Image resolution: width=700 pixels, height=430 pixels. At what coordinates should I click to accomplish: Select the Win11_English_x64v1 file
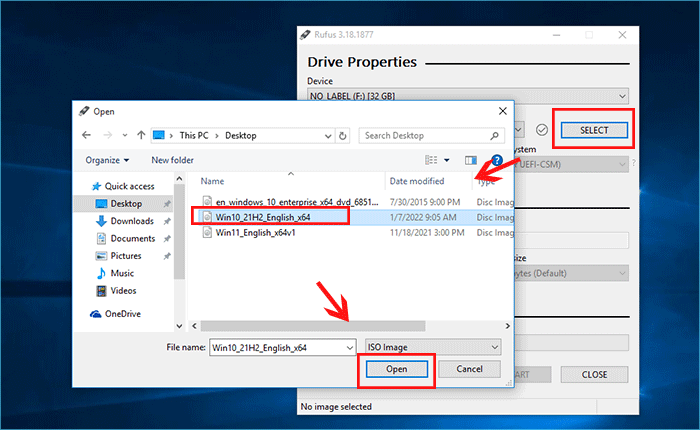[x=255, y=233]
